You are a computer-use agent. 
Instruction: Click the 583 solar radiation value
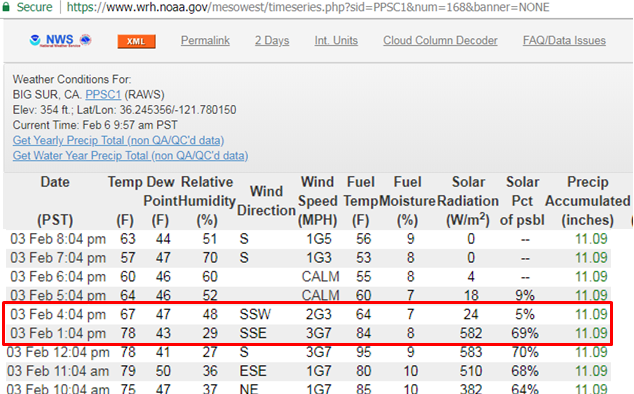[471, 352]
